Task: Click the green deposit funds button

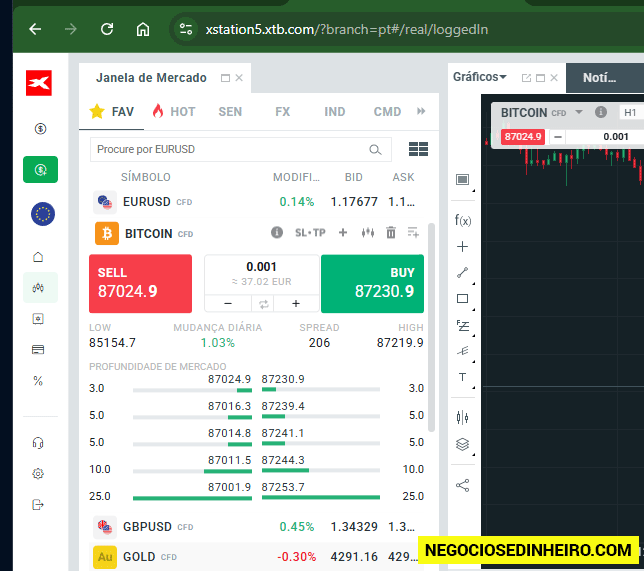Action: [x=40, y=170]
